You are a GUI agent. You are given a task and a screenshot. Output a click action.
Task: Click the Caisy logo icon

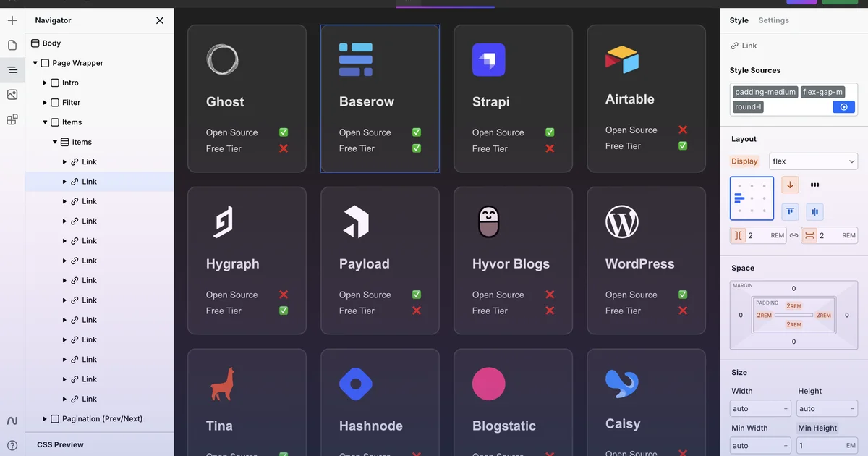[622, 384]
